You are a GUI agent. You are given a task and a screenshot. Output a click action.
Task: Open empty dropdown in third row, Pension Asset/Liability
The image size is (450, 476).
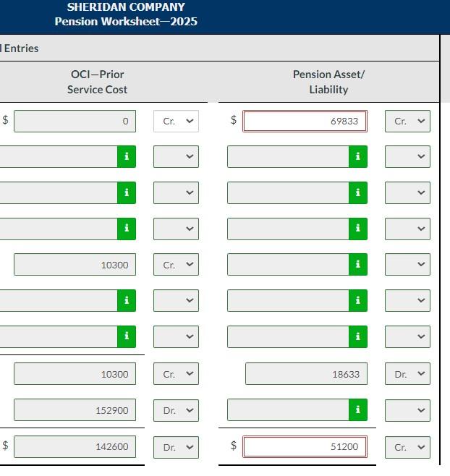(407, 192)
